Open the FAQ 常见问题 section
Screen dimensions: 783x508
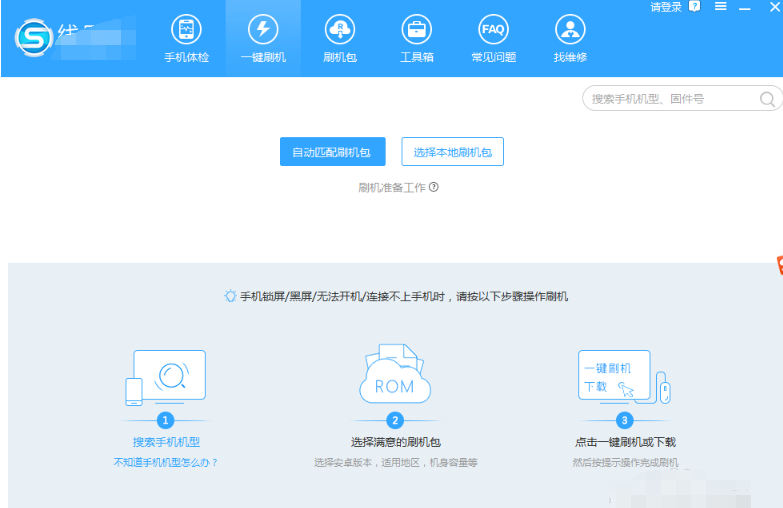pyautogui.click(x=493, y=39)
